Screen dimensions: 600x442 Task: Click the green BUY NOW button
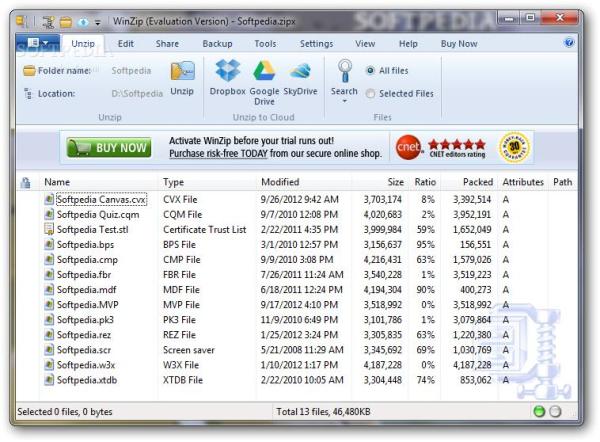[109, 148]
